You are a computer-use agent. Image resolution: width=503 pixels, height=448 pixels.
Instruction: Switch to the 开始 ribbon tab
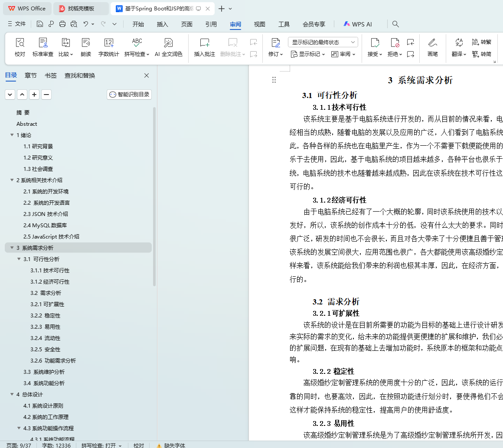138,24
